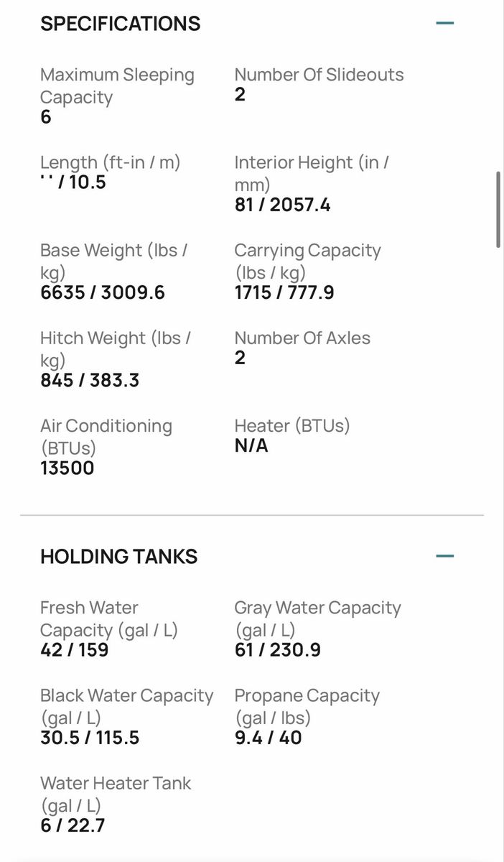
Task: Click the Length (ft-in / m) label
Action: 111,162
